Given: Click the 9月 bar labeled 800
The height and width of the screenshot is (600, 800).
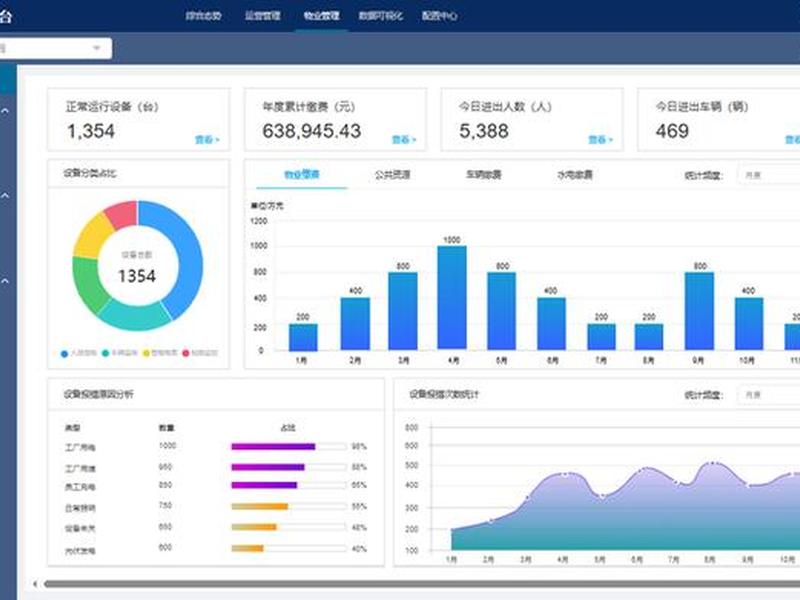Looking at the screenshot, I should pyautogui.click(x=699, y=311).
